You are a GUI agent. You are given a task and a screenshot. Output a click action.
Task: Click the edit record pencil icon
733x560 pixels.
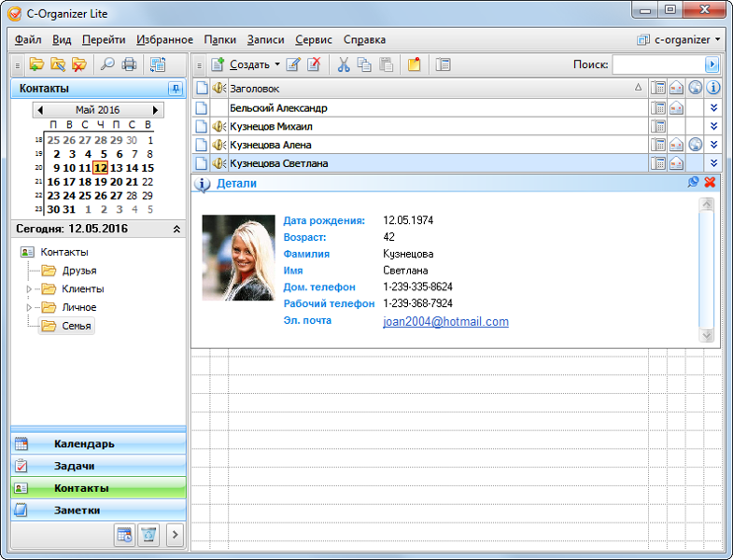click(293, 64)
